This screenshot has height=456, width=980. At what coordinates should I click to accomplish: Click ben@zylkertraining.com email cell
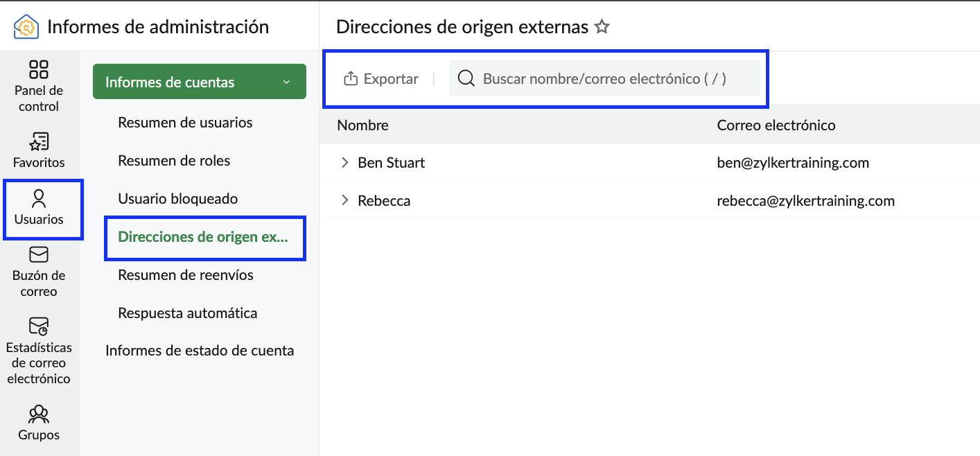point(793,163)
